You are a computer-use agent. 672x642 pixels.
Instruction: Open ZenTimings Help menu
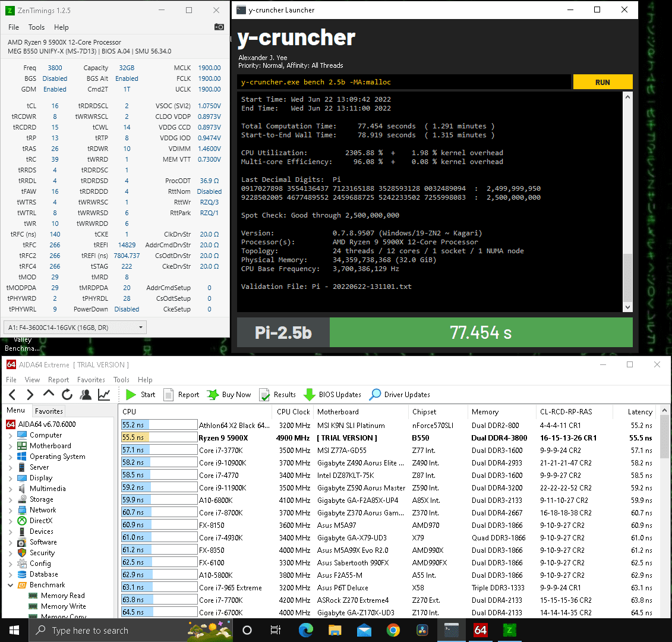pyautogui.click(x=61, y=27)
